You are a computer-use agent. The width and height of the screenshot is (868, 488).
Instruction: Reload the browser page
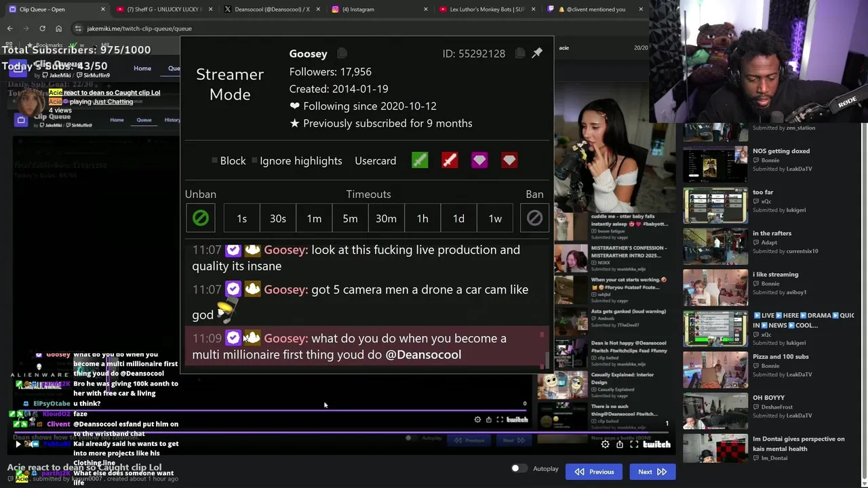point(42,28)
